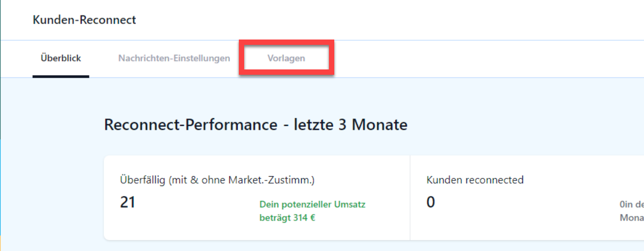Click the '314 €' revenue amount
Screen dimensions: 644x251
[304, 218]
